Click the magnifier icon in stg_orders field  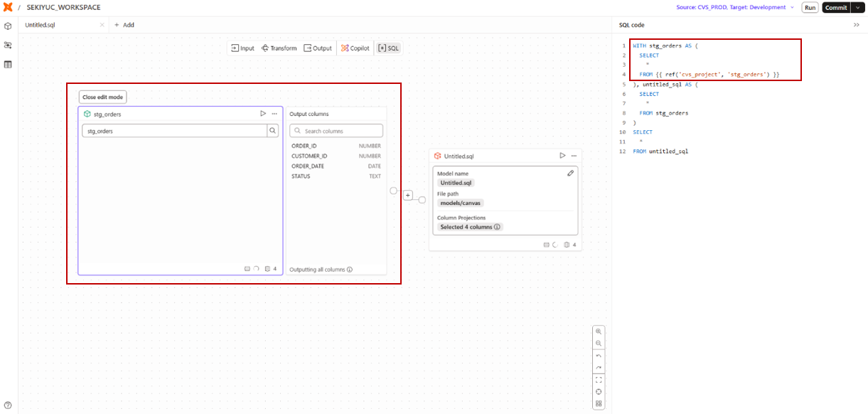(272, 131)
